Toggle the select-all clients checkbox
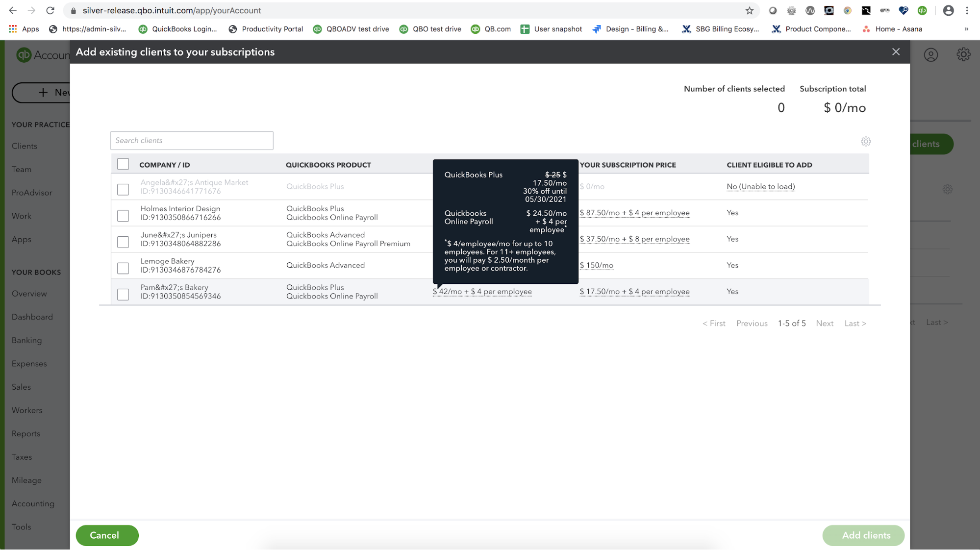 pos(123,164)
